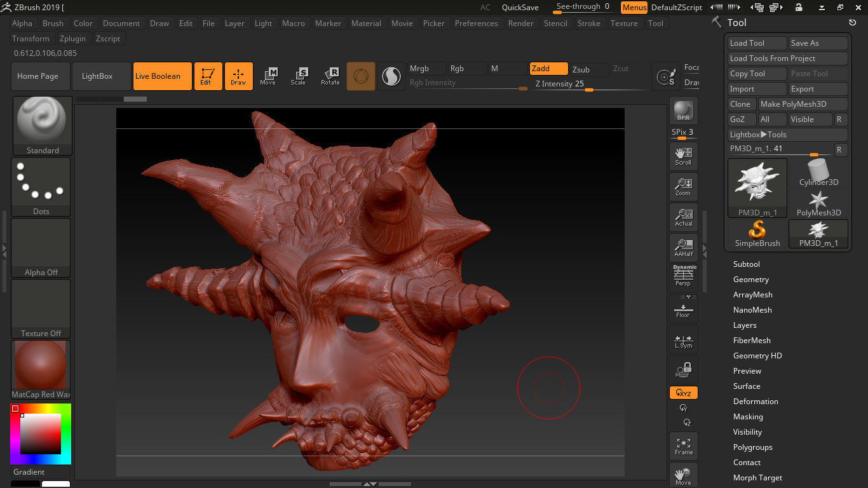The width and height of the screenshot is (868, 488).
Task: Click the Make PolyMesh3D button
Action: (x=803, y=104)
